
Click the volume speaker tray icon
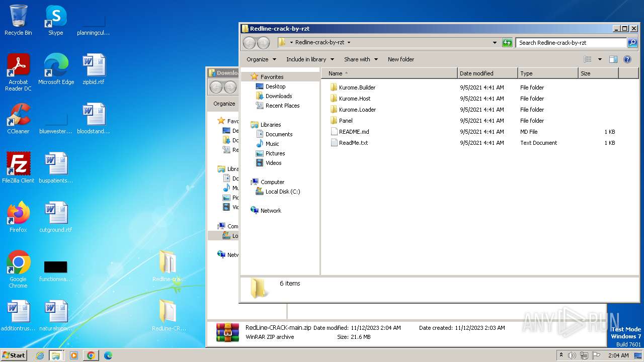(572, 355)
